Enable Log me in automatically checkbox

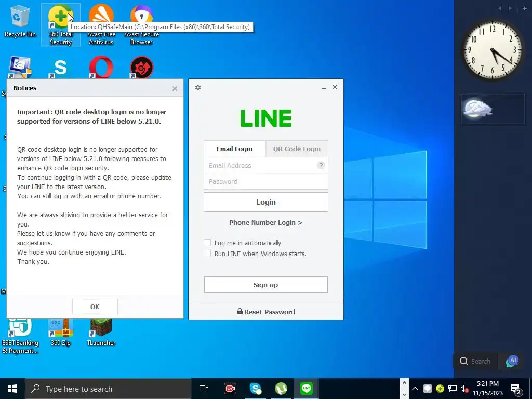[207, 243]
